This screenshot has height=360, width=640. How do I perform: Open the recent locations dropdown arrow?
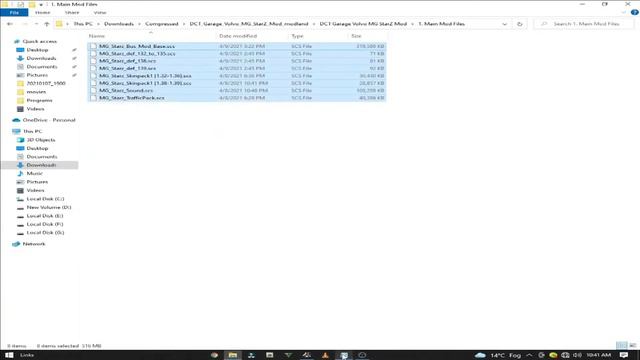pyautogui.click(x=36, y=24)
